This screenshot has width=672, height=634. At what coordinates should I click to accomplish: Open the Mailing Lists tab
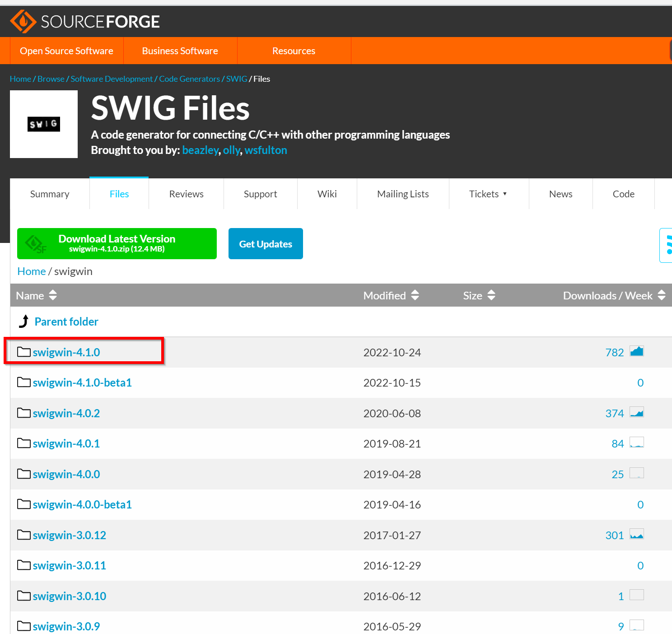tap(403, 194)
